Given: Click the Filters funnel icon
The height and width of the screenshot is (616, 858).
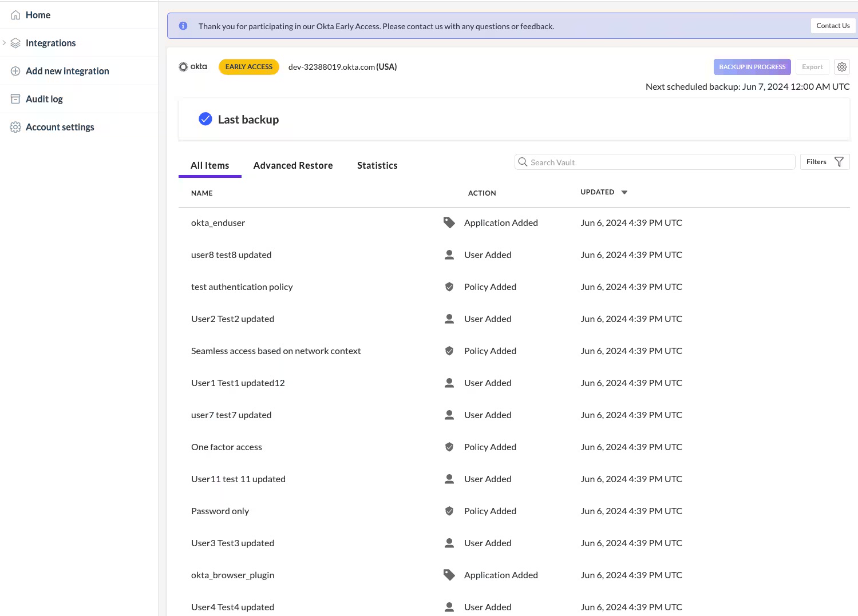Looking at the screenshot, I should pyautogui.click(x=839, y=162).
